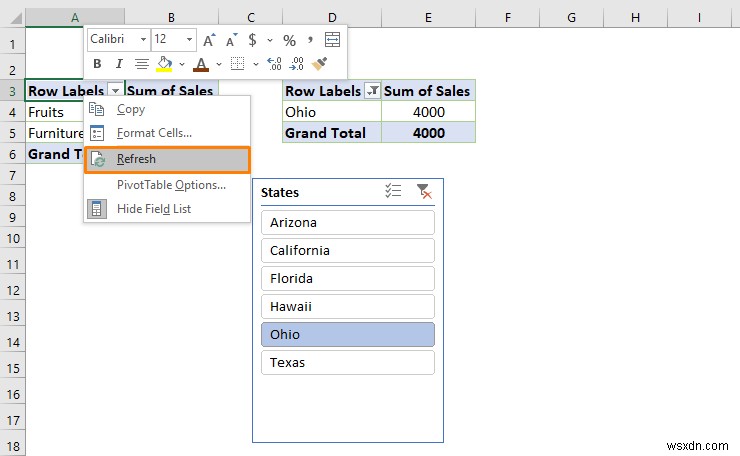Open PivotTable Options from context menu
The width and height of the screenshot is (740, 456).
pyautogui.click(x=171, y=185)
